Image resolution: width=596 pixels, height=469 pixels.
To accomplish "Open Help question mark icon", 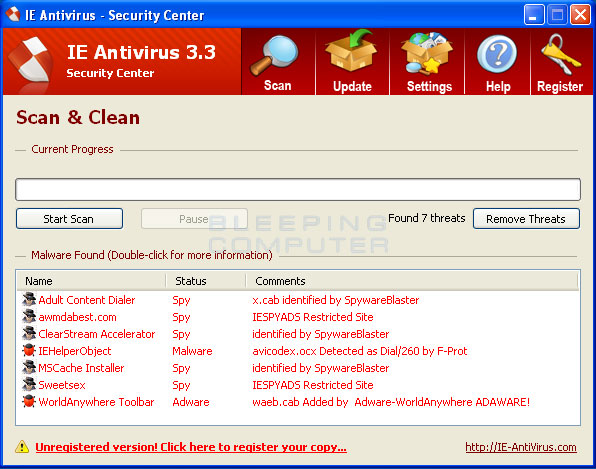I will (497, 54).
